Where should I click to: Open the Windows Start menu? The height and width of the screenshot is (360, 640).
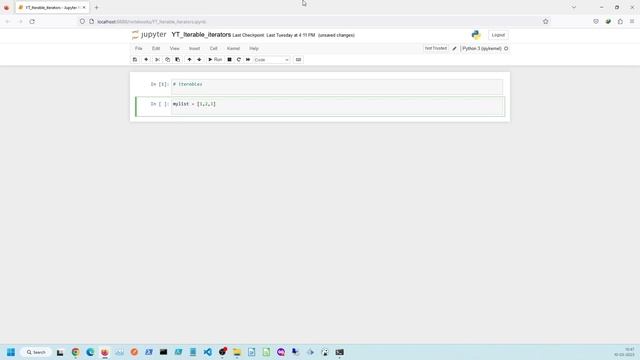pyautogui.click(x=11, y=352)
